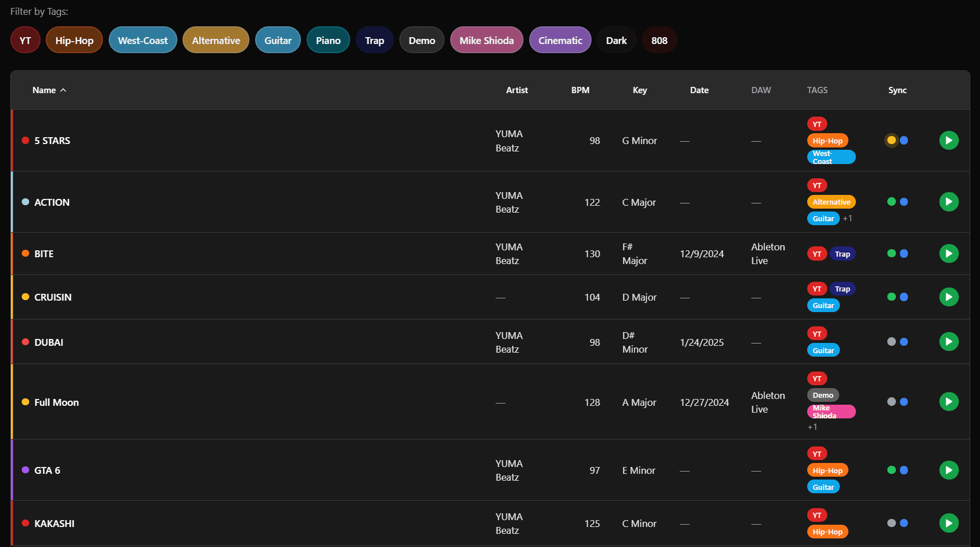Screen dimensions: 980x547
Task: Play the BITE track
Action: (949, 253)
